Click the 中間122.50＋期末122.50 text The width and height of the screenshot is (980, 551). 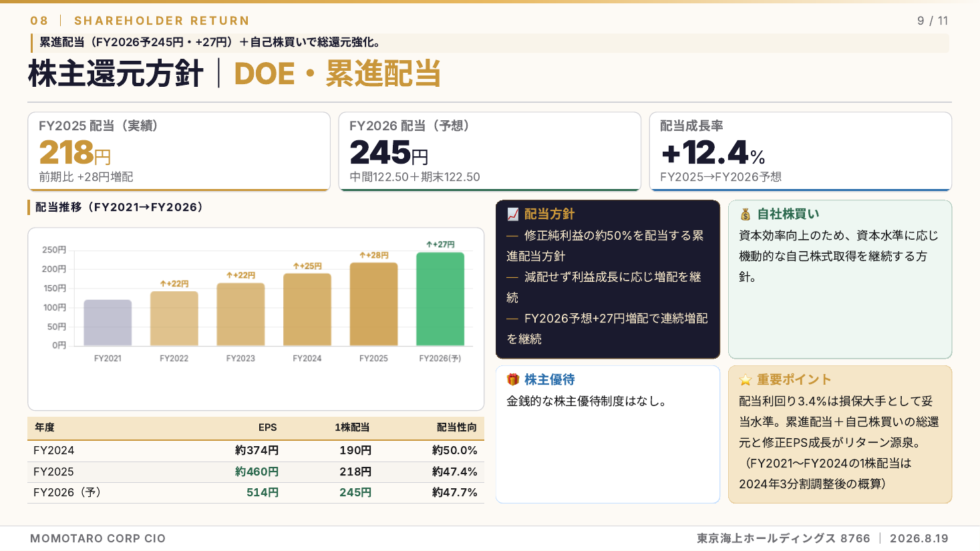pos(415,177)
